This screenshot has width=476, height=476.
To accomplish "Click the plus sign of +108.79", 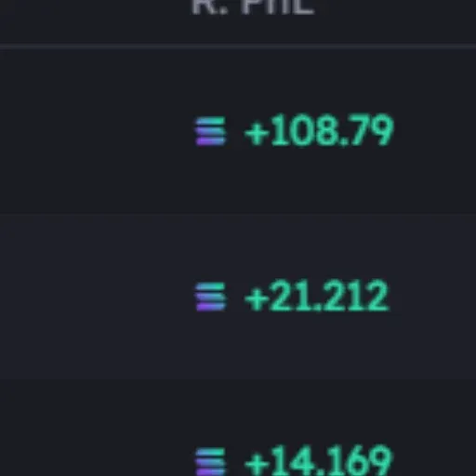I will pos(257,133).
